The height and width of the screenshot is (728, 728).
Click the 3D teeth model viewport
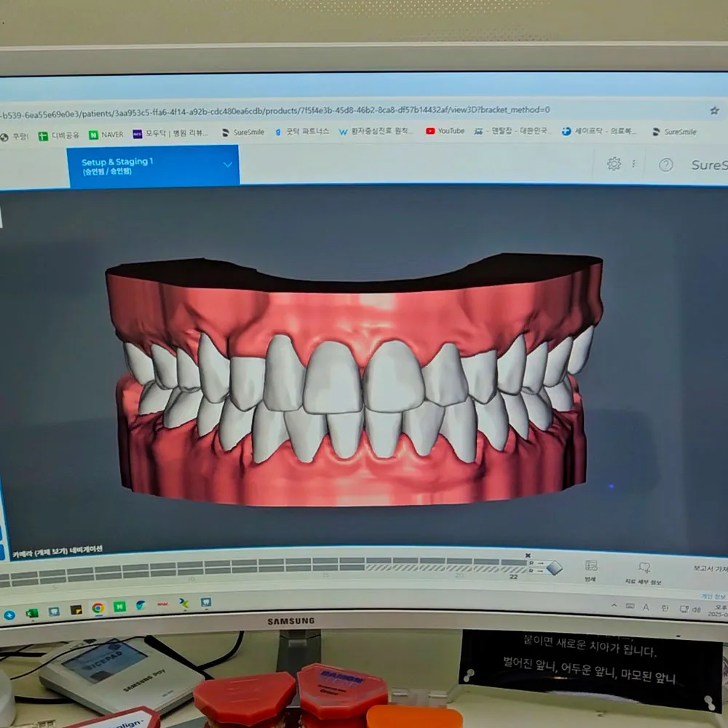[x=354, y=381]
